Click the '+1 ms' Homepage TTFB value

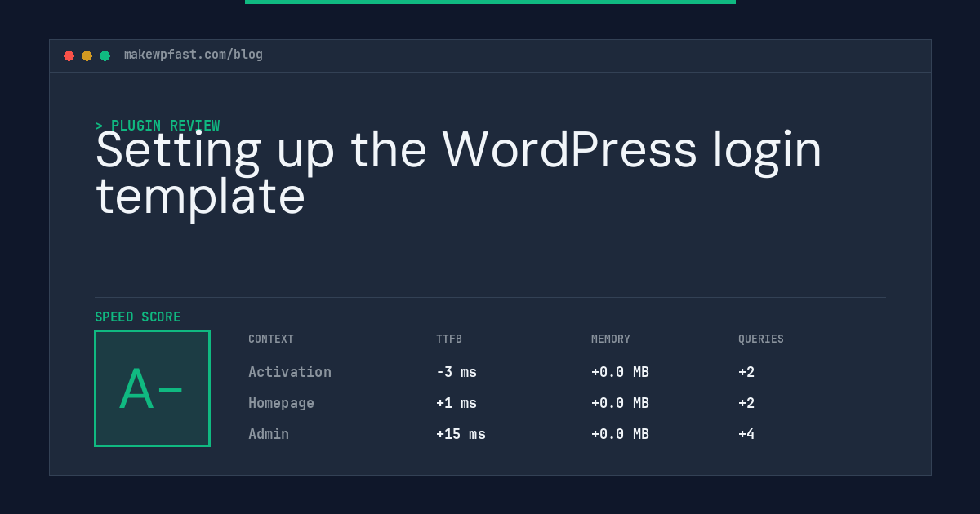point(457,403)
